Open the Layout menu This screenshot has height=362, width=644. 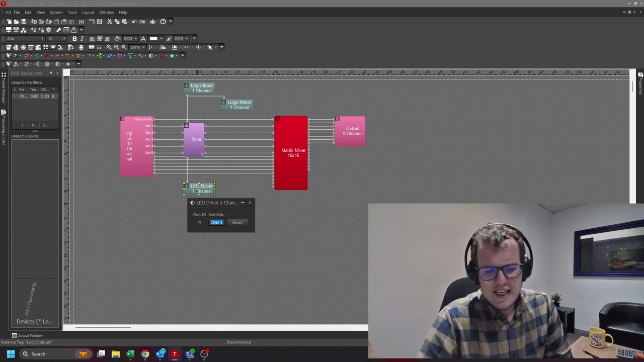[x=88, y=12]
